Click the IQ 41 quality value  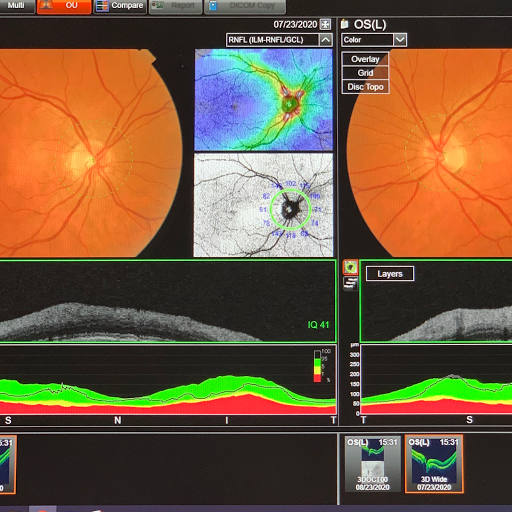(x=318, y=325)
